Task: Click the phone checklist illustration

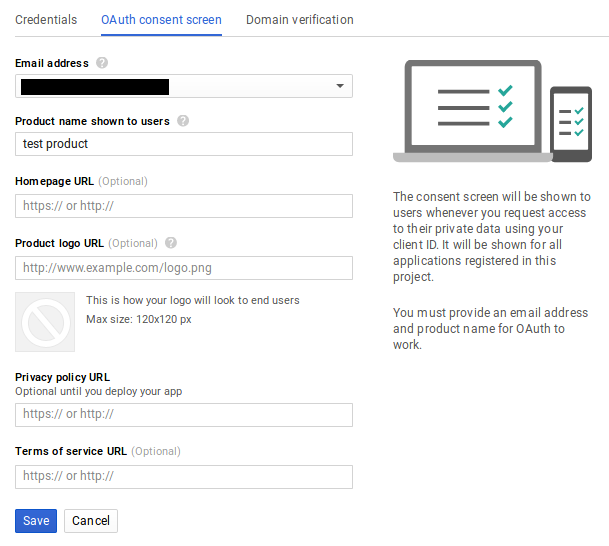Action: 571,123
